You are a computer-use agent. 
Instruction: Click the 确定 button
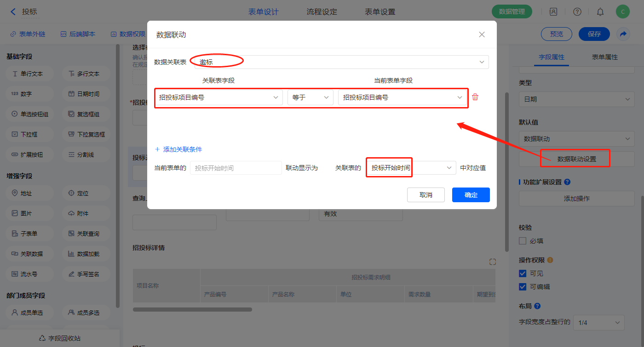(x=471, y=195)
